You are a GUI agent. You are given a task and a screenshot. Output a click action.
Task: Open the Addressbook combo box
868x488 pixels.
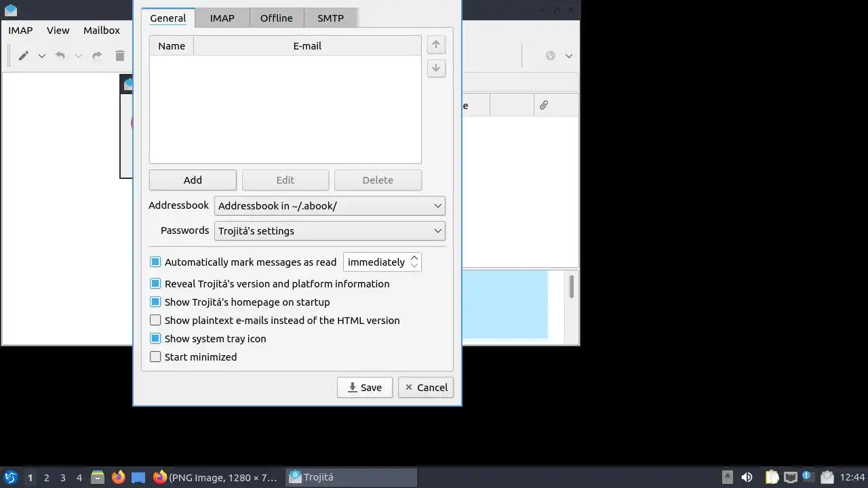(330, 205)
